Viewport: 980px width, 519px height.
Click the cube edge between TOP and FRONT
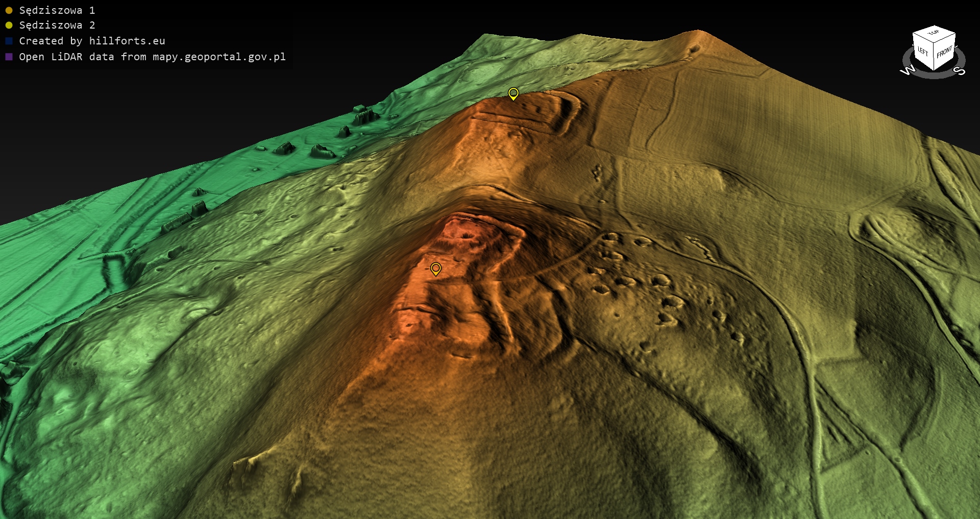(945, 39)
